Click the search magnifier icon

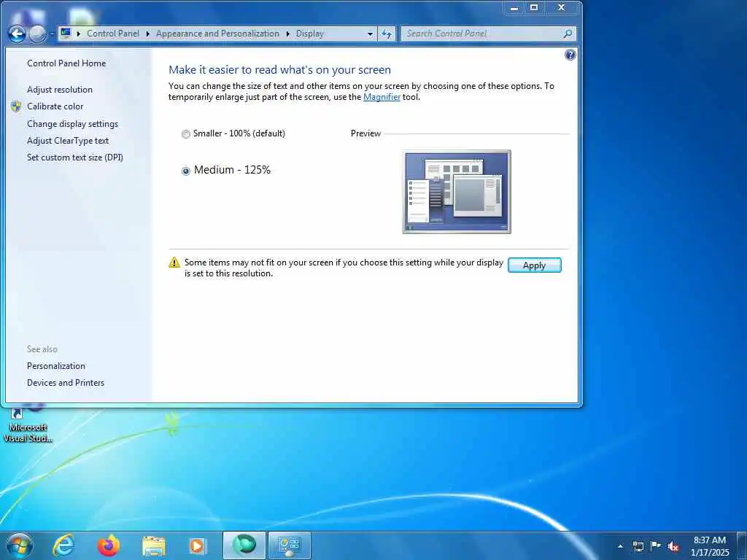[x=568, y=34]
